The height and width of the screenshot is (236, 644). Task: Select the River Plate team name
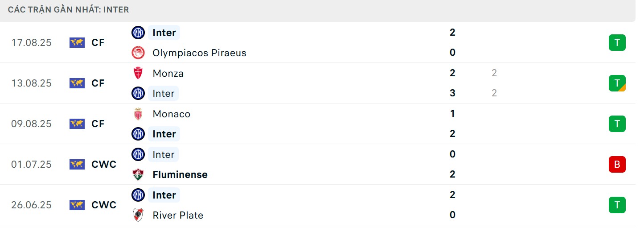tap(178, 215)
